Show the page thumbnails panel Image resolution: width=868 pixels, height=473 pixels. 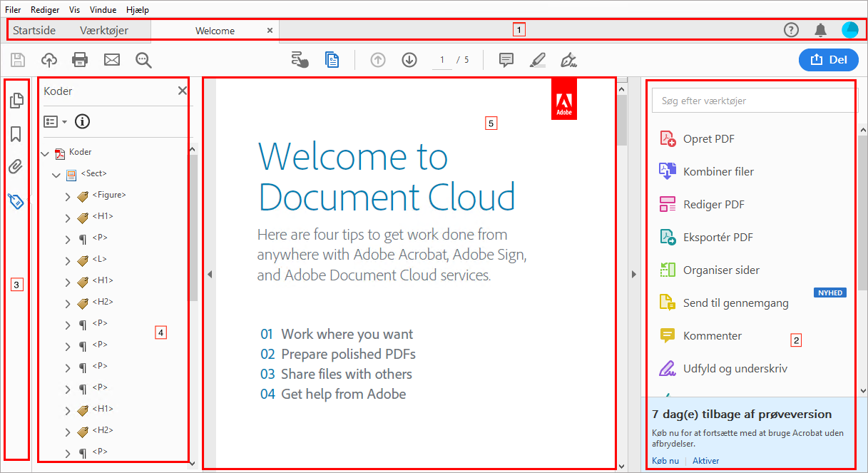[16, 101]
